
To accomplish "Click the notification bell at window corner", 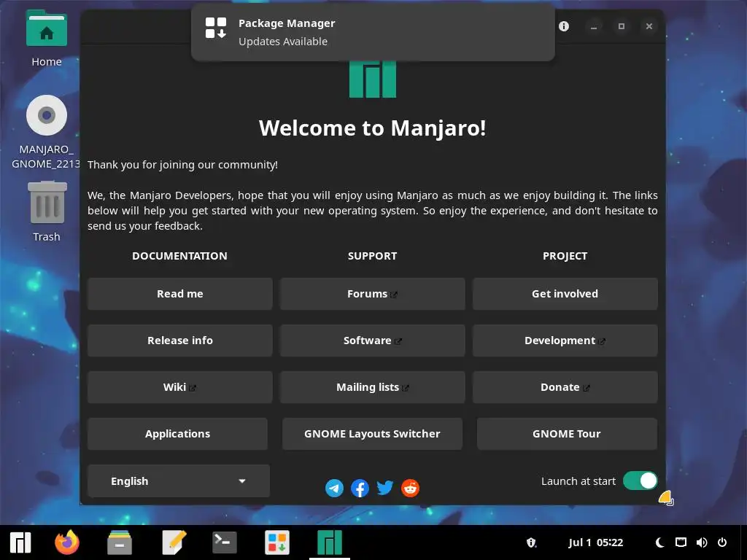I will click(665, 498).
